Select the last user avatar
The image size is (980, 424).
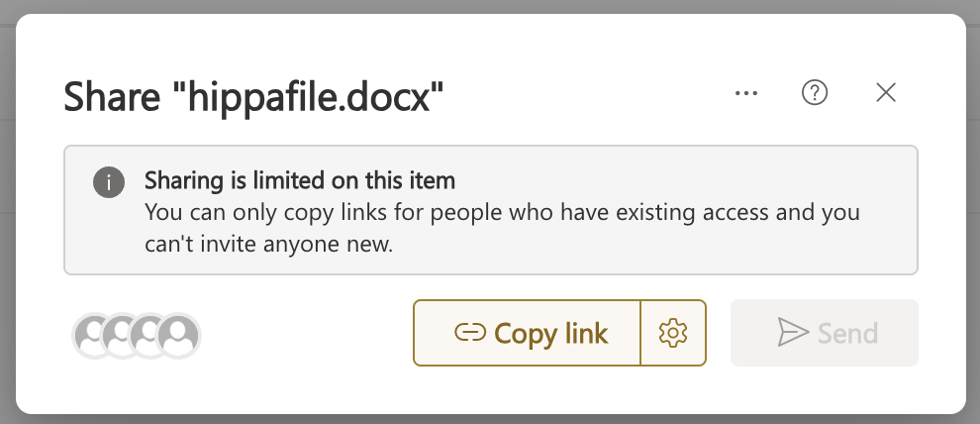pyautogui.click(x=180, y=336)
